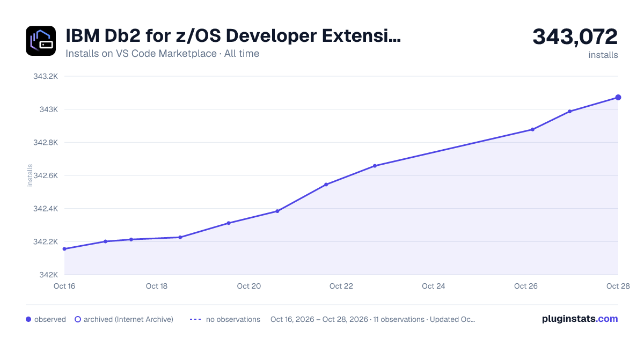
Task: Click the chart title 'IBM Db2 for z/OS Developer Extensi…'
Action: [x=233, y=36]
